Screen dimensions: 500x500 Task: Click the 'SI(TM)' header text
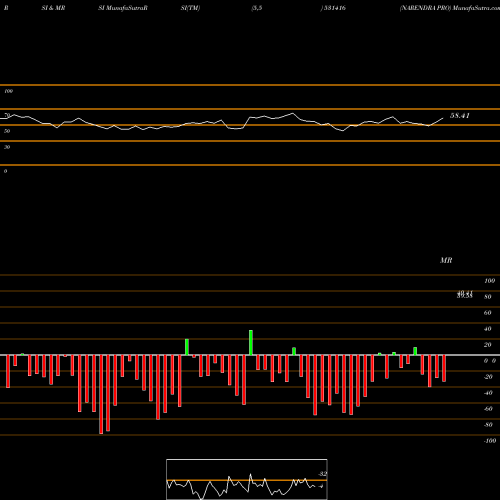tap(190, 8)
